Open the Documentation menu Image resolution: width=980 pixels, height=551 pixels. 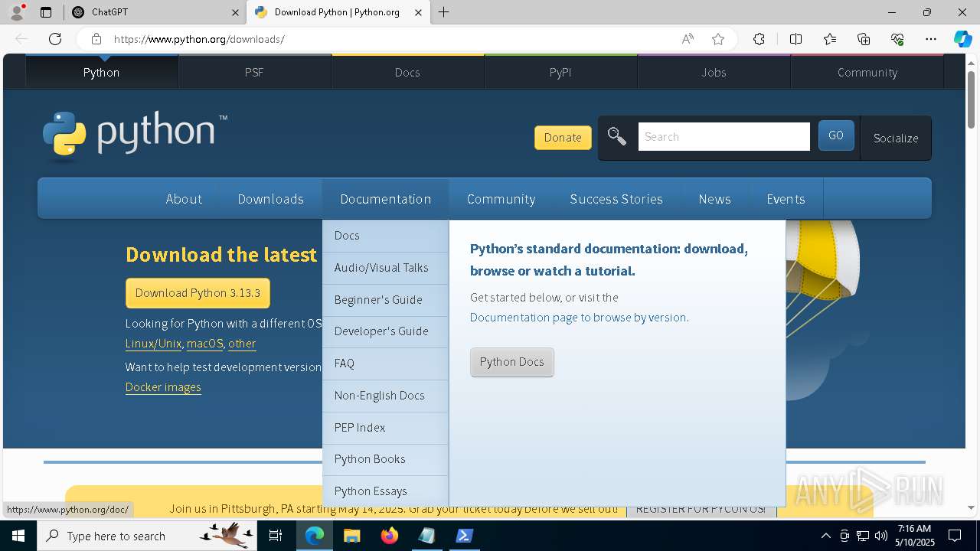385,199
